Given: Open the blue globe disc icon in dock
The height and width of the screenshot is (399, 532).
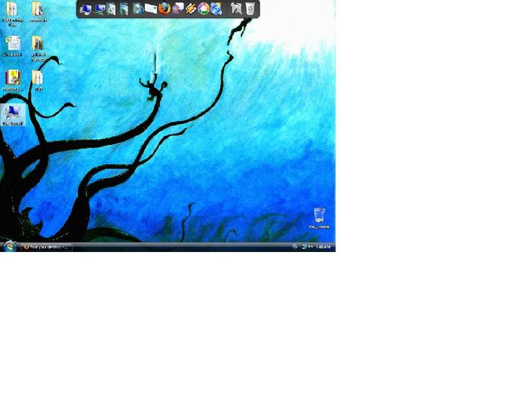Looking at the screenshot, I should pos(216,9).
